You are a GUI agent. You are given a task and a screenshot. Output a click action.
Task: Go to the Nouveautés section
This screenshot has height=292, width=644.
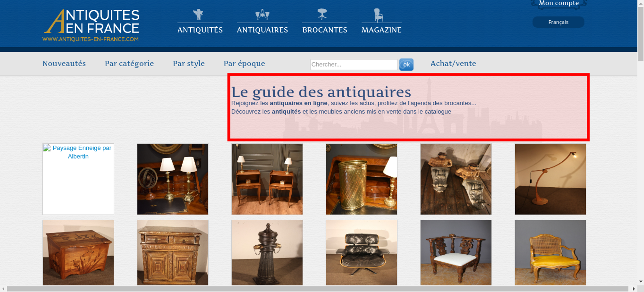pos(64,64)
